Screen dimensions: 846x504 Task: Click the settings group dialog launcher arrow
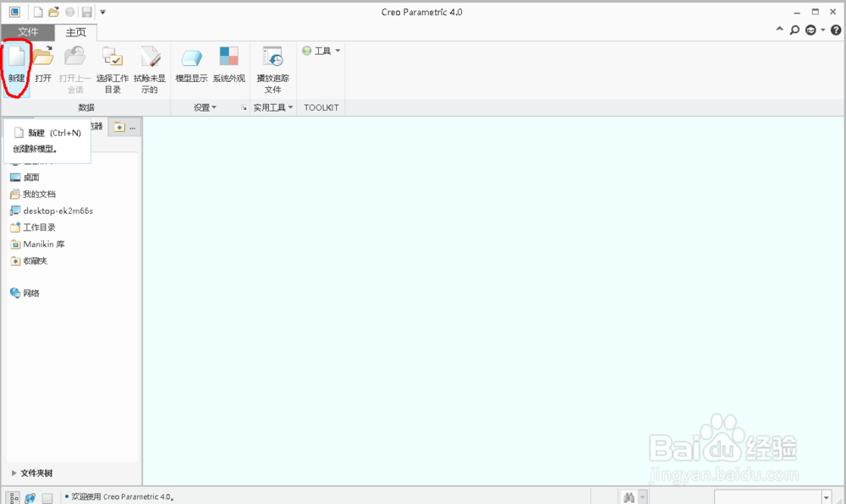(244, 107)
